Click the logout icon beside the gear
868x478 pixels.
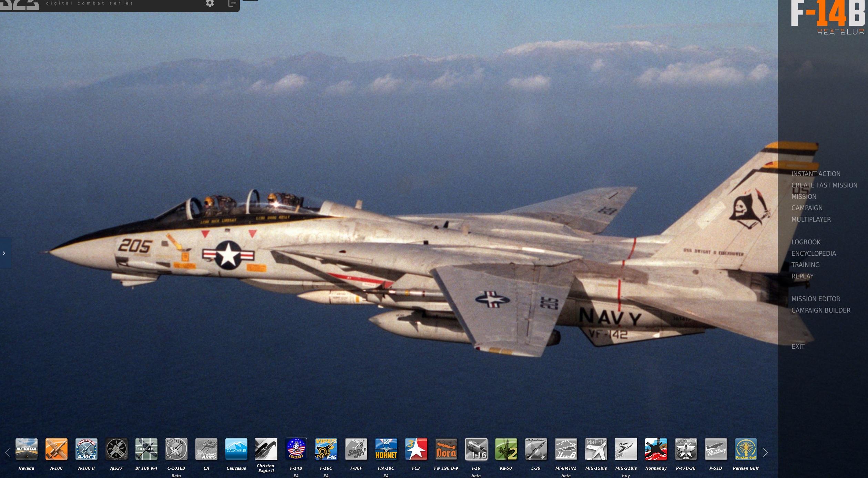coord(232,3)
